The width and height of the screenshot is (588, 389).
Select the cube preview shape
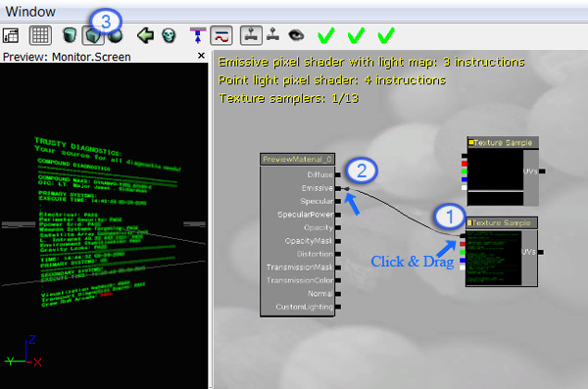(x=93, y=36)
